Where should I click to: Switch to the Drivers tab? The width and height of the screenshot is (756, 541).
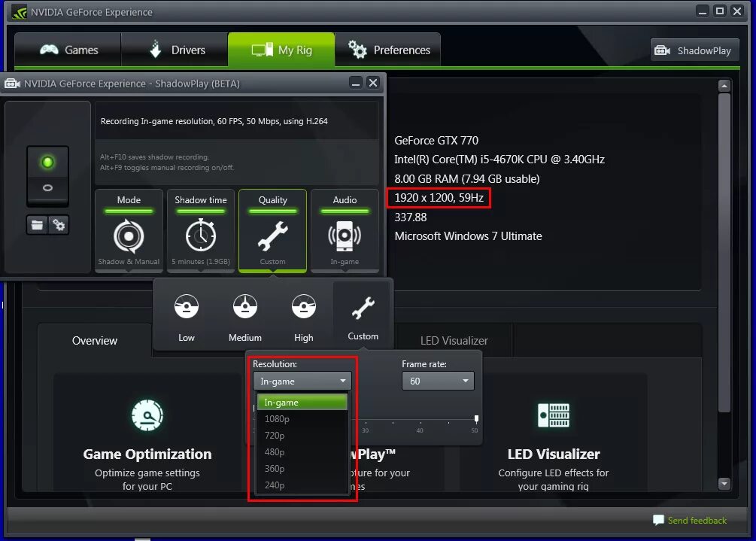click(x=175, y=50)
